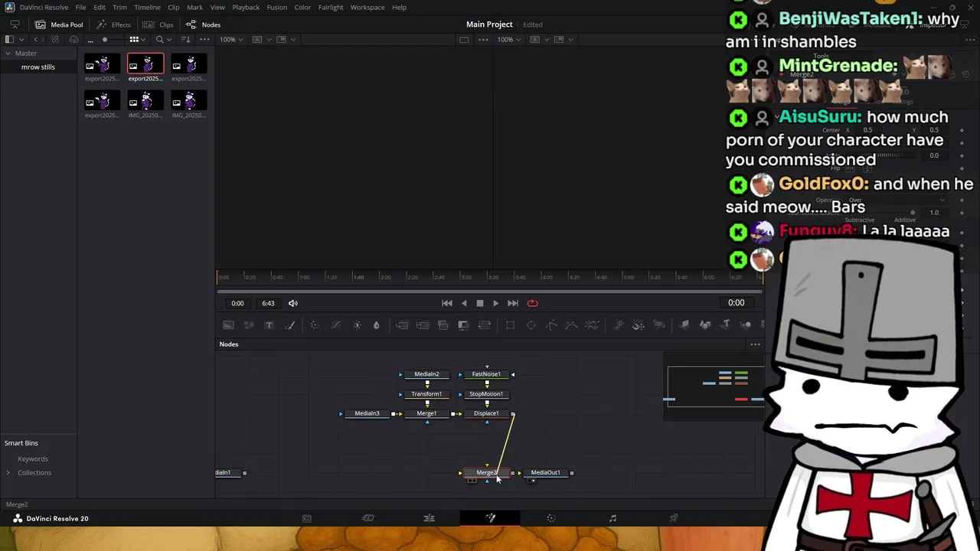Image resolution: width=980 pixels, height=551 pixels.
Task: Toggle viewer dots under MediaOut1 node
Action: [532, 481]
